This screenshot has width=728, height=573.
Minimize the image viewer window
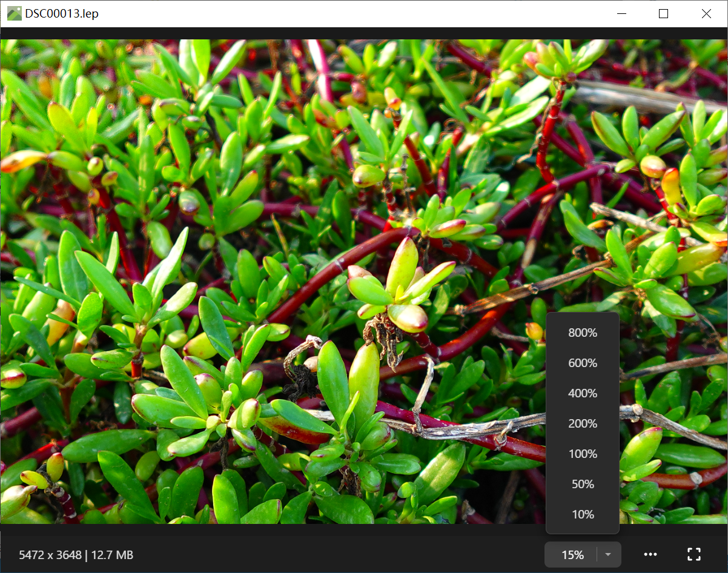point(621,13)
